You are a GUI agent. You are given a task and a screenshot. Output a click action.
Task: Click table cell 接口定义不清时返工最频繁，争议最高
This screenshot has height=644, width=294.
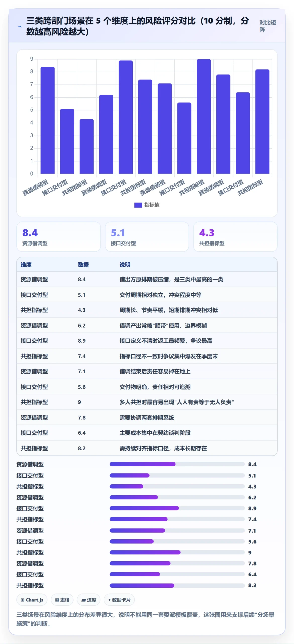[x=166, y=341]
